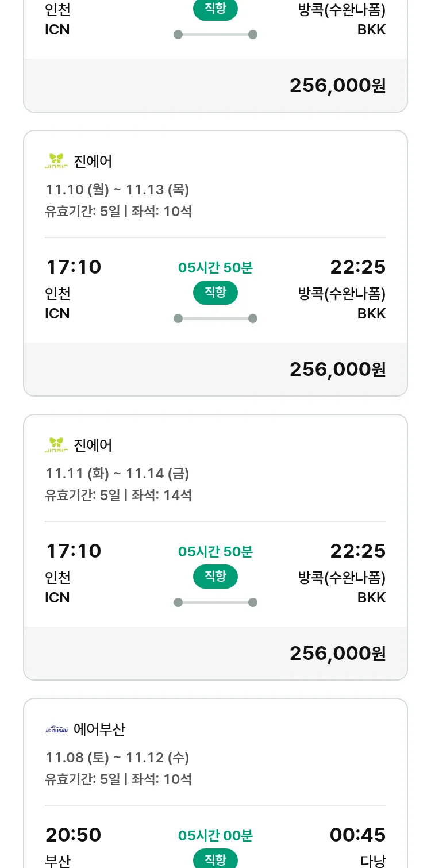431x868 pixels.
Task: Click Jin Air logo on 11.10 flight
Action: [x=56, y=161]
